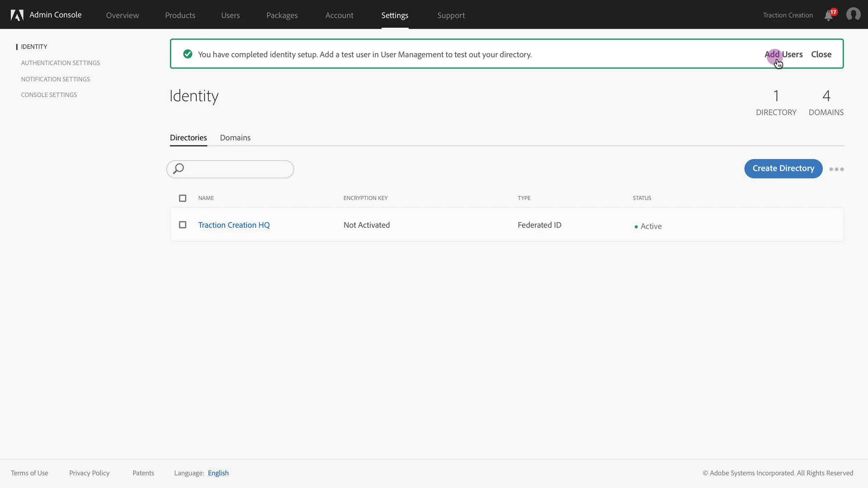Open the Privacy Policy footer link
Viewport: 868px width, 488px height.
(x=89, y=473)
